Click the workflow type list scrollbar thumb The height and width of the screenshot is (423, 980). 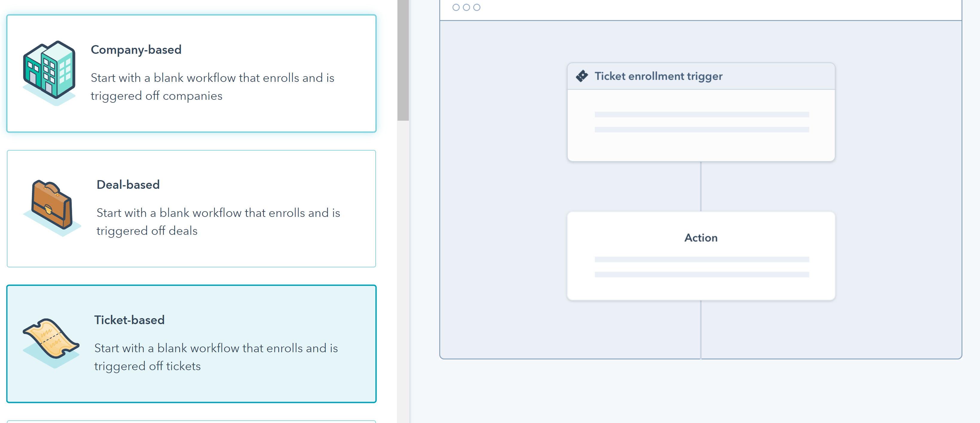[x=403, y=60]
